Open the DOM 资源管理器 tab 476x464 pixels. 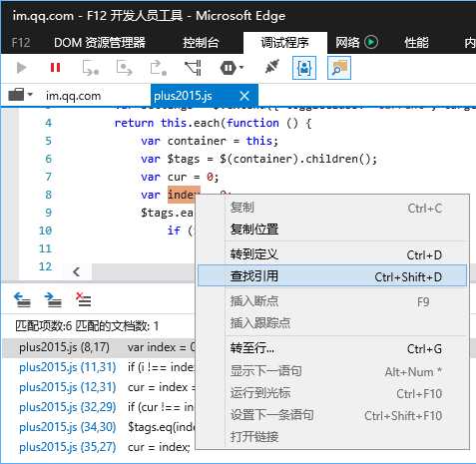(x=100, y=43)
